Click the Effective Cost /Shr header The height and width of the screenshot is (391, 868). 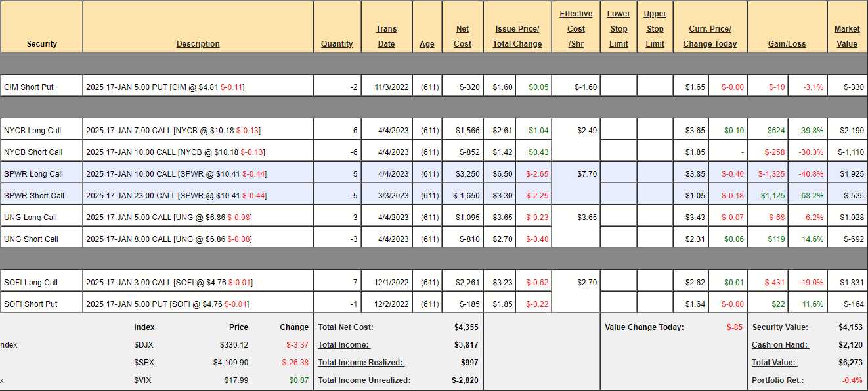point(576,29)
